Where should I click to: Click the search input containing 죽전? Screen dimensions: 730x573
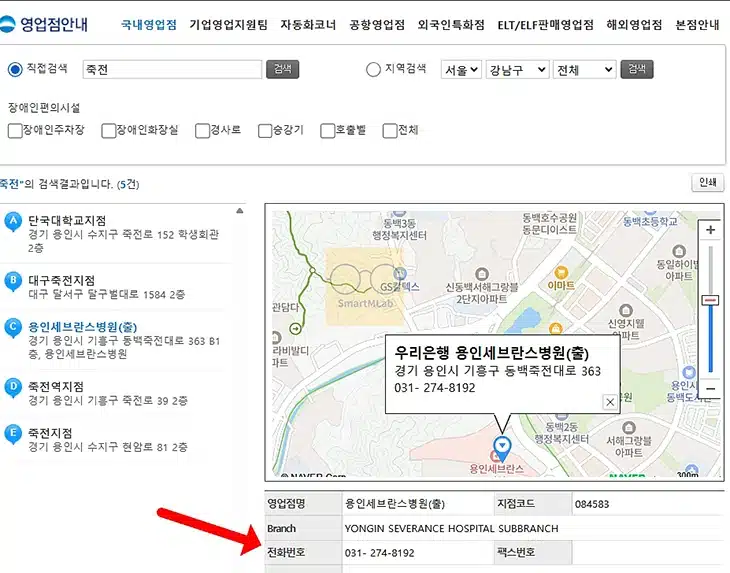[172, 69]
